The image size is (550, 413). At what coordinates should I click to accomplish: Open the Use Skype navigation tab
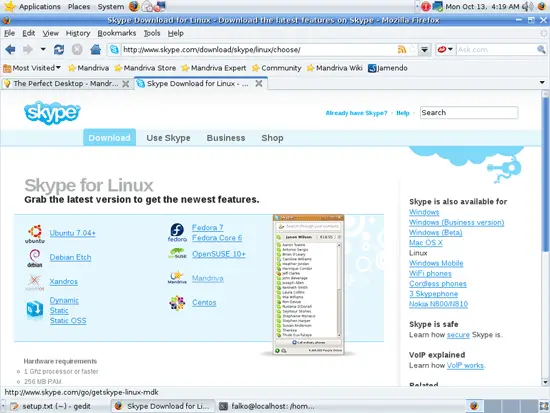(x=168, y=138)
